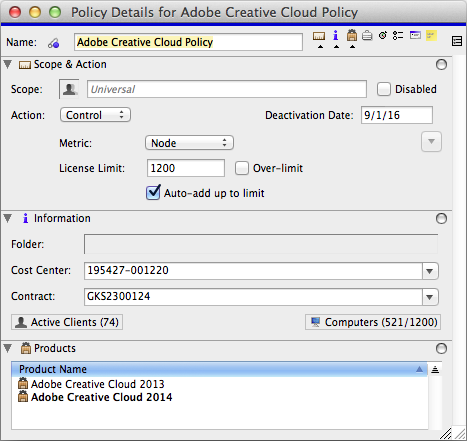467x441 pixels.
Task: Select the Adobe Creative Cloud 2013 row
Action: tap(219, 384)
